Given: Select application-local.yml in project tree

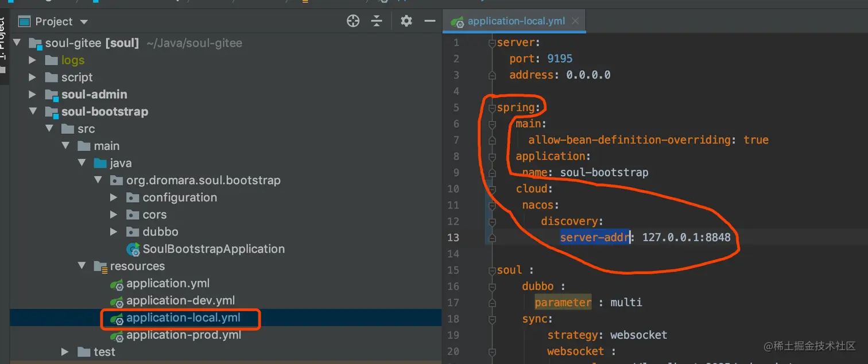Looking at the screenshot, I should [x=183, y=318].
